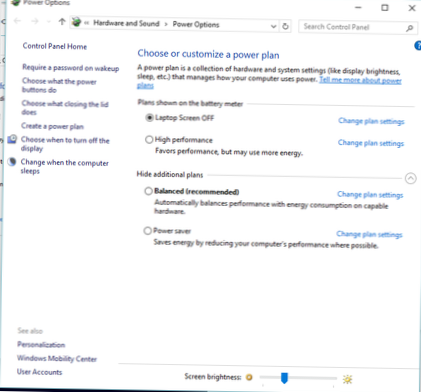
Task: Collapse the additional plans section
Action: click(x=411, y=178)
